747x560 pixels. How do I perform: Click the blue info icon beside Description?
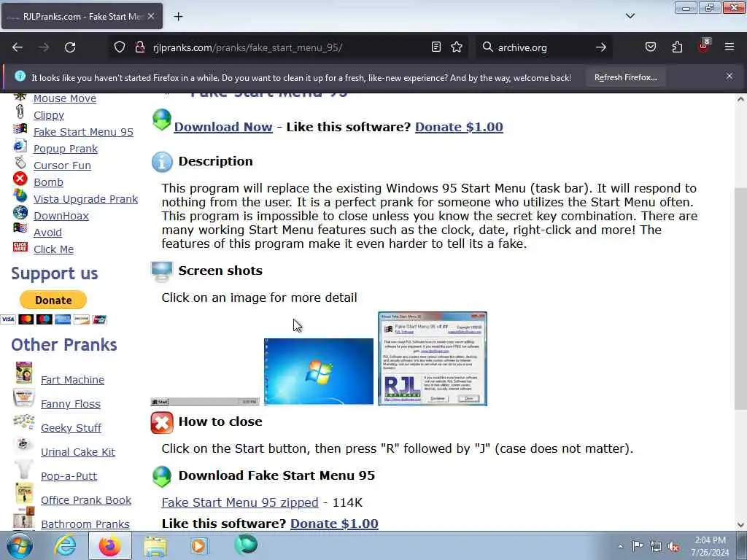coord(162,162)
